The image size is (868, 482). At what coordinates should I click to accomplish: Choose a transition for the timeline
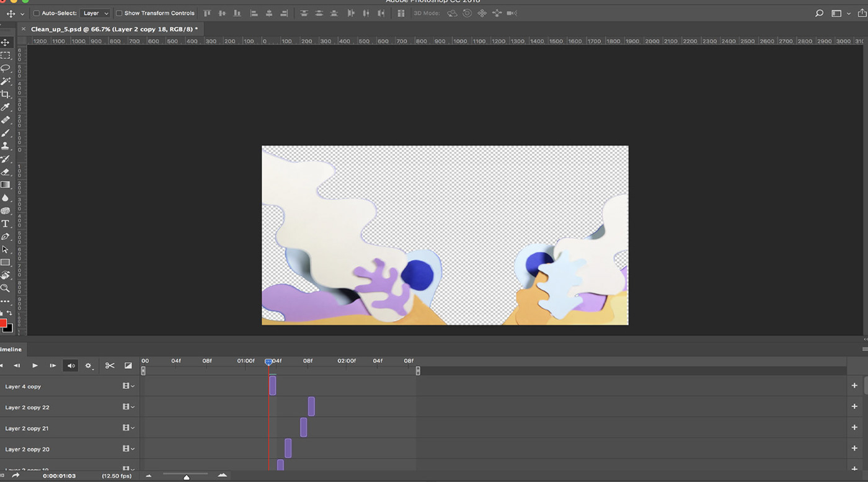(x=128, y=365)
